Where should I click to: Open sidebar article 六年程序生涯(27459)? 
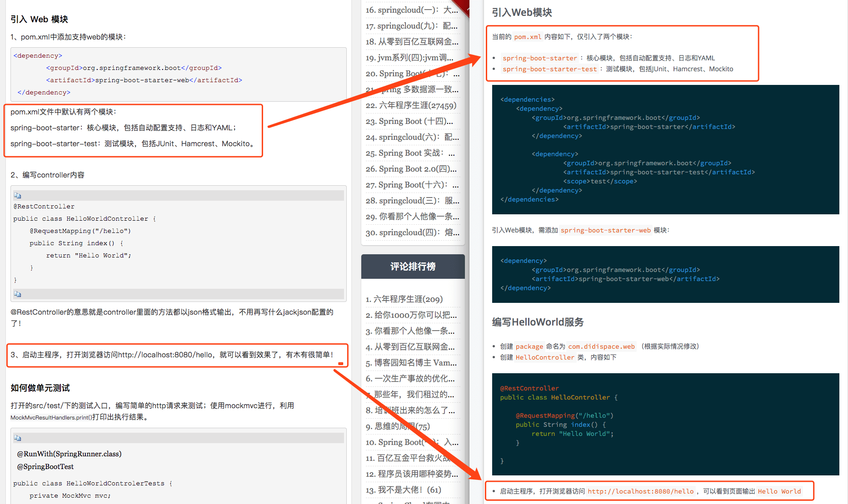pos(411,105)
